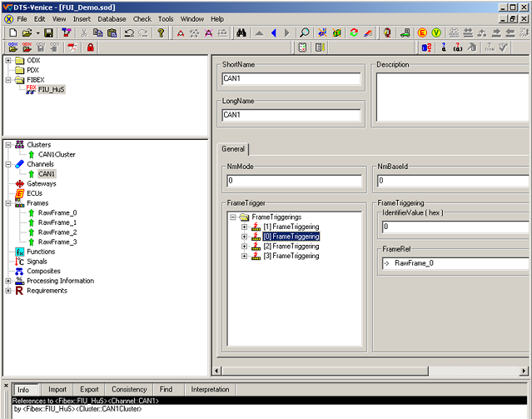Image resolution: width=532 pixels, height=419 pixels.
Task: Click the blue ODX open folder icon
Action: pos(12,47)
